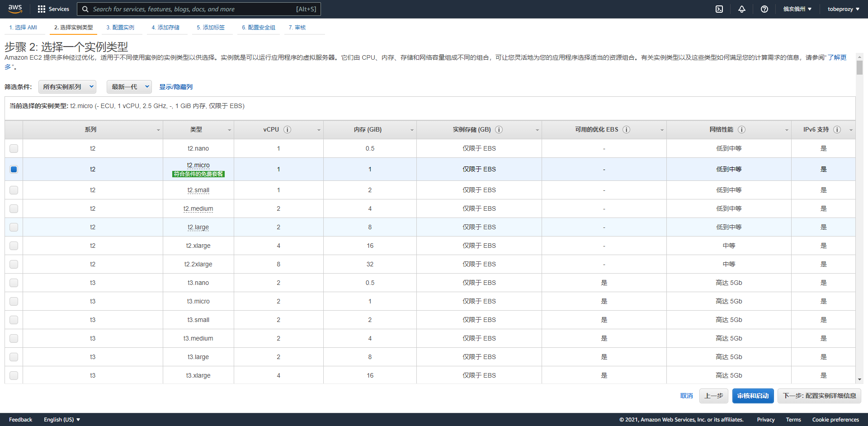This screenshot has height=426, width=868.
Task: Select the t2.2xlarge row checkbox
Action: [14, 264]
